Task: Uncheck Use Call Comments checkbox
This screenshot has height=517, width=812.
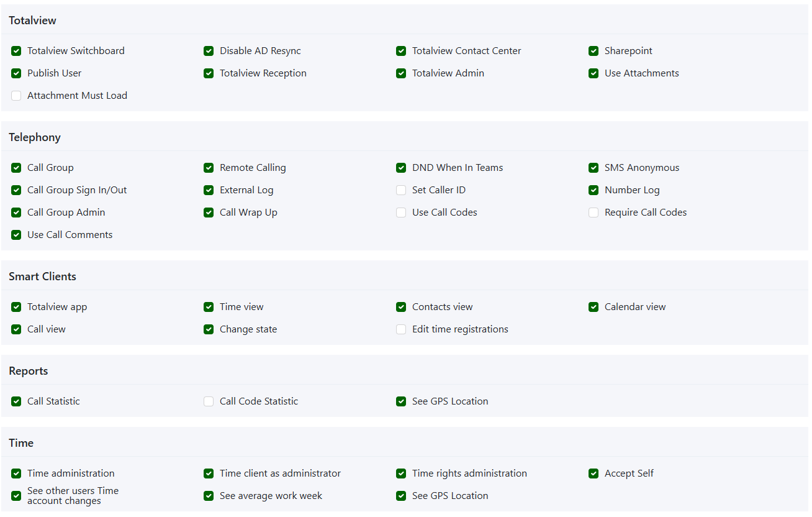Action: coord(16,235)
